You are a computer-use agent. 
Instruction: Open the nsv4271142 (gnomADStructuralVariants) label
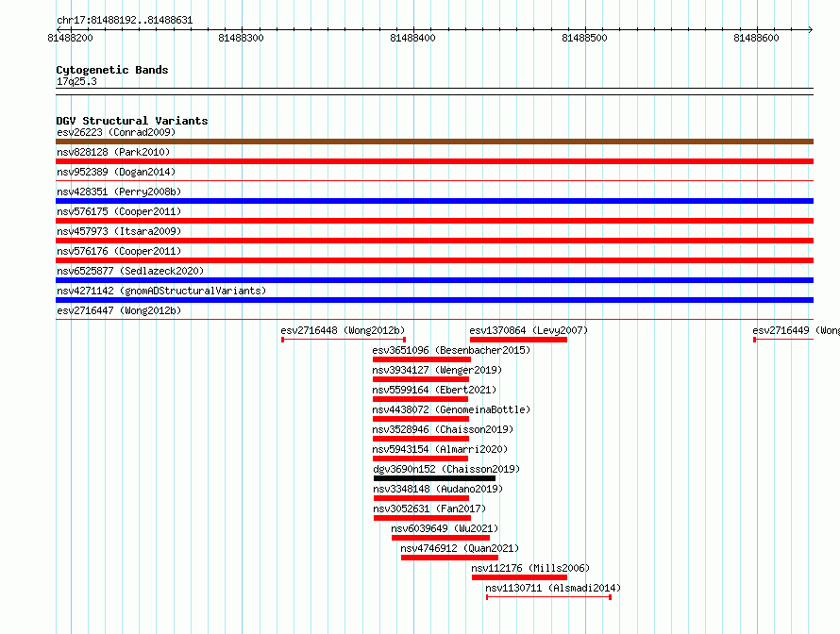click(161, 291)
